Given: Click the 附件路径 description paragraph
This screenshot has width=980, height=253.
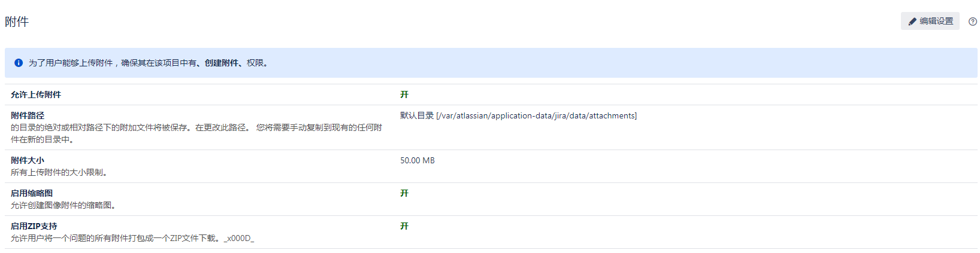Looking at the screenshot, I should [196, 133].
